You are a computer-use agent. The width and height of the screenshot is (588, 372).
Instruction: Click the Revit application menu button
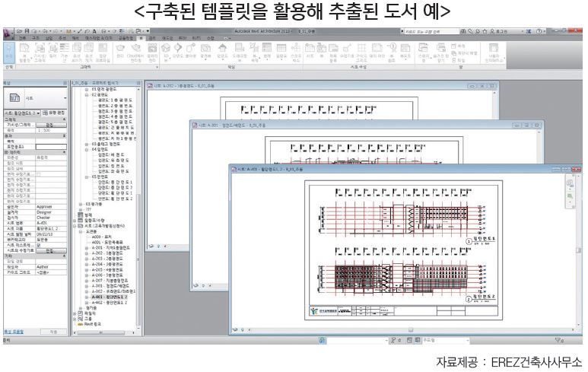pyautogui.click(x=9, y=30)
